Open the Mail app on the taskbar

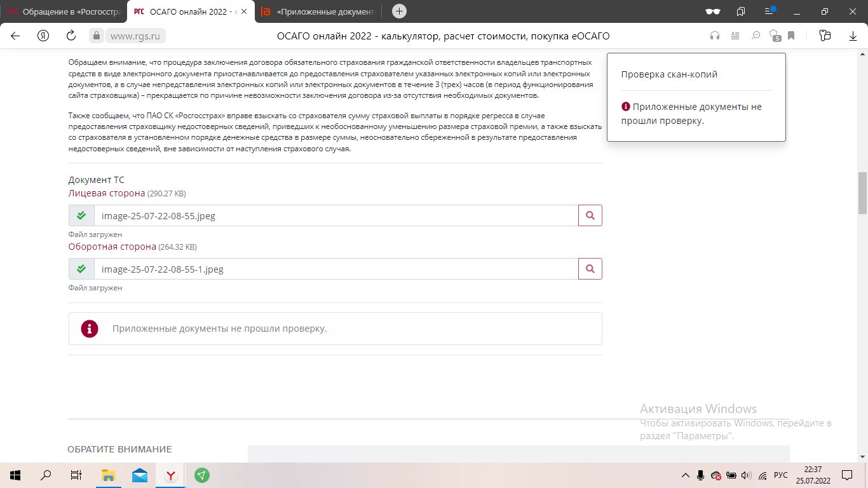[140, 475]
